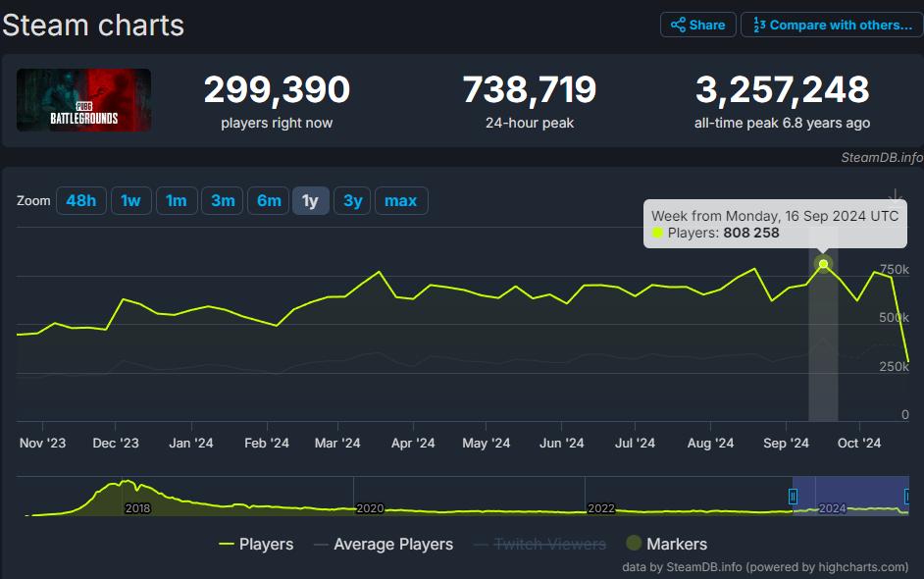Viewport: 924px width, 579px height.
Task: Open Compare with others
Action: 833,25
